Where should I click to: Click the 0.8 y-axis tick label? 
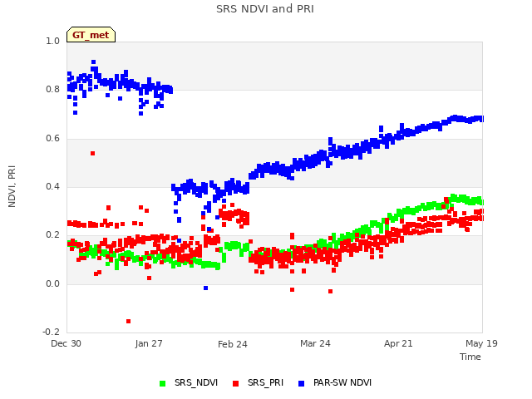[x=52, y=90]
